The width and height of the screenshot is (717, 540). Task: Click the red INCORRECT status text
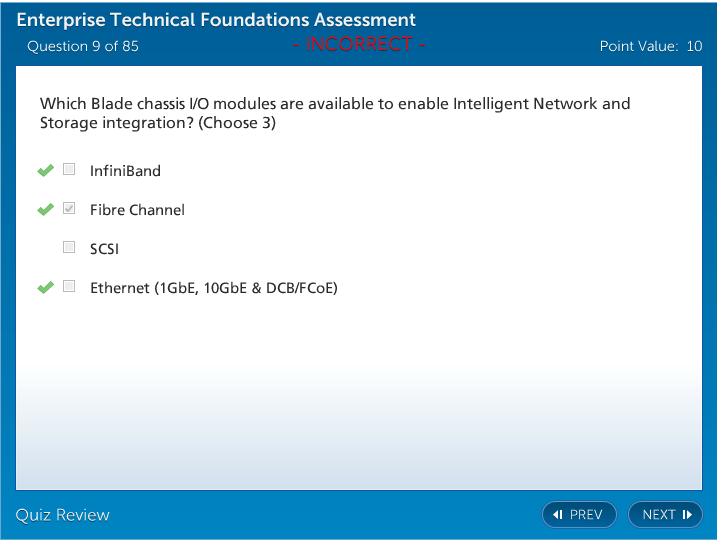pyautogui.click(x=359, y=45)
